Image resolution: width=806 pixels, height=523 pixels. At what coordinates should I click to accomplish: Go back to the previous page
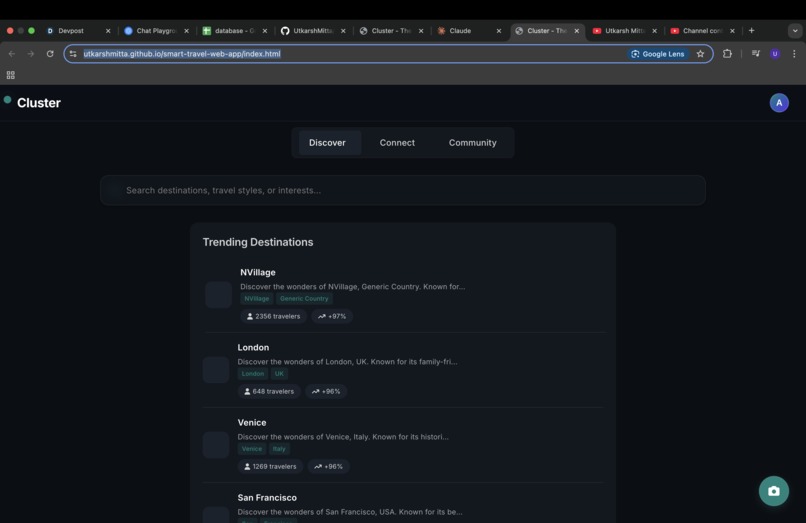point(12,53)
